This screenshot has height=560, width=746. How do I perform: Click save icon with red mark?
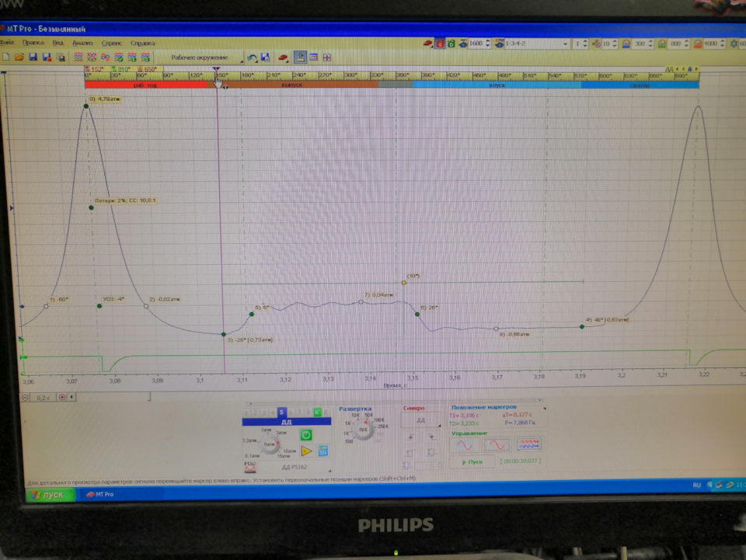47,57
